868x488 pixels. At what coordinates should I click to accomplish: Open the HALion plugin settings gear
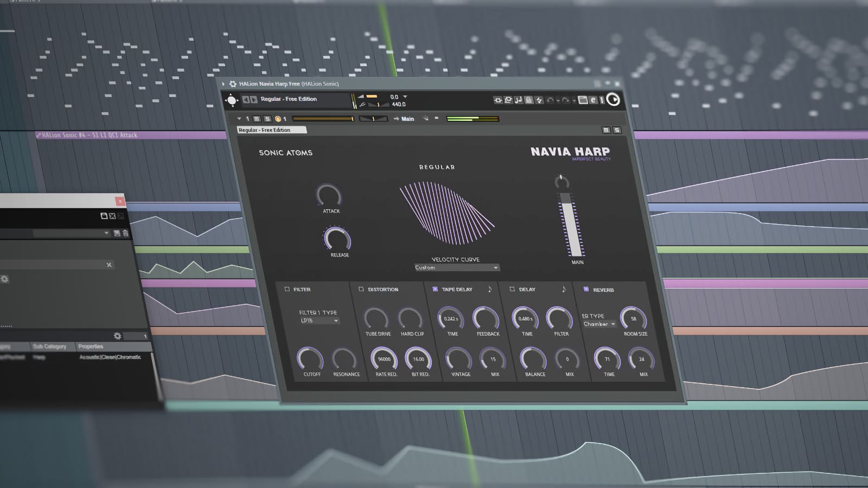(233, 84)
